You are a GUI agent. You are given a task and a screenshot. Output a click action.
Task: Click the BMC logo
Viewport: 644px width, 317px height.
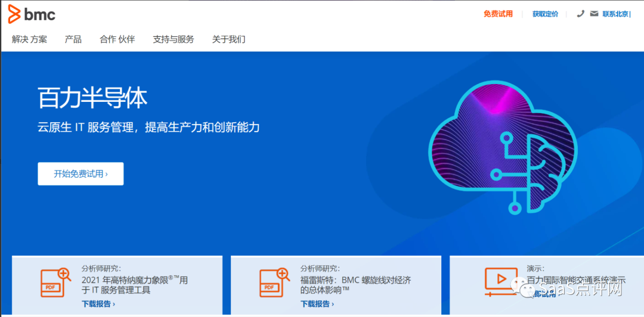32,15
